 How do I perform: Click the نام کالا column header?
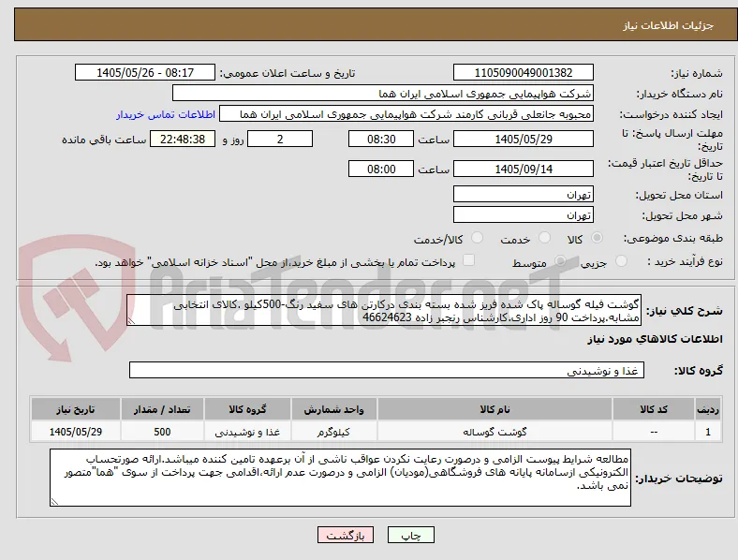pos(494,409)
